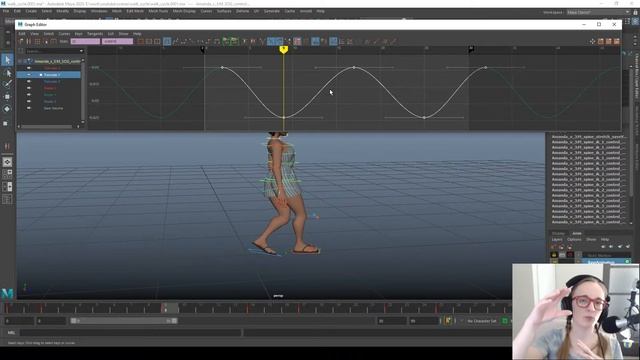Switch to the Display layer tab

[558, 233]
